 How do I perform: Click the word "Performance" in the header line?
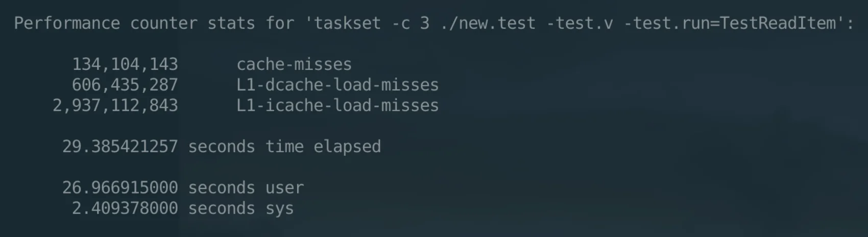67,23
